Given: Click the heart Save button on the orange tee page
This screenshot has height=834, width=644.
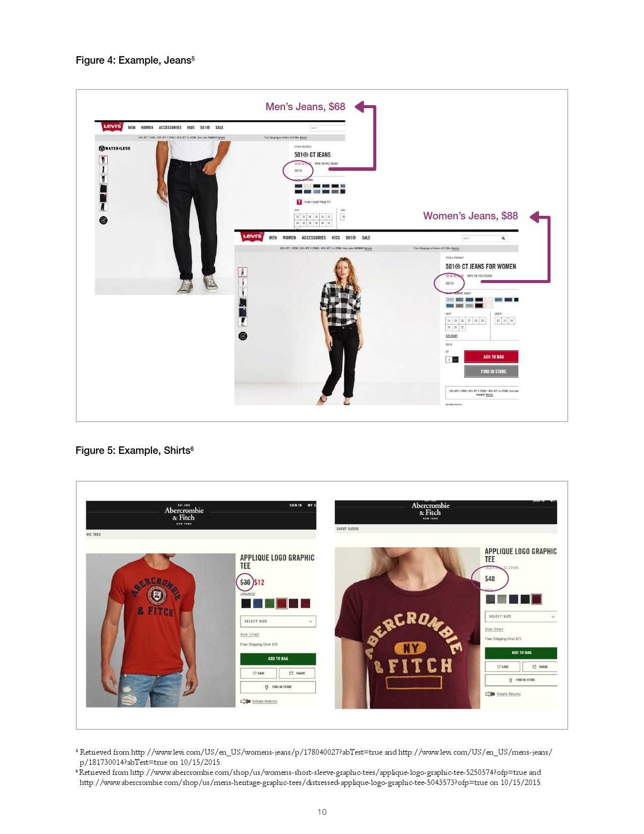Looking at the screenshot, I should coord(259,673).
